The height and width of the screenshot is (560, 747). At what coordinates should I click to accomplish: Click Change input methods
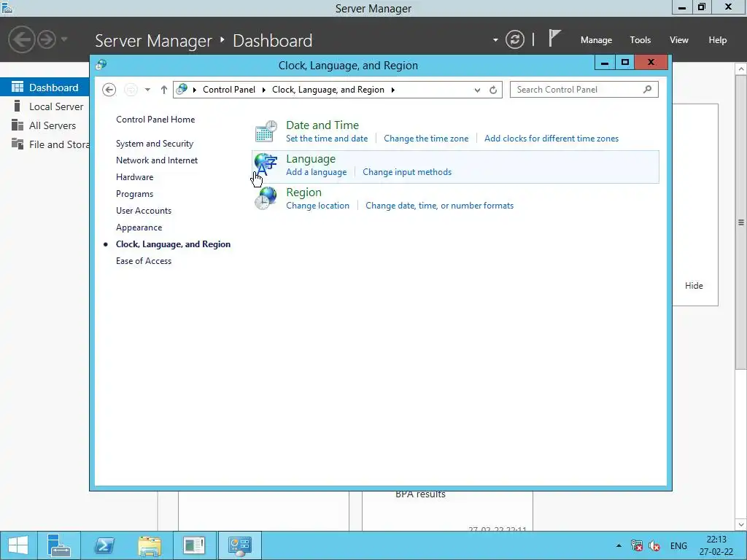pyautogui.click(x=407, y=172)
